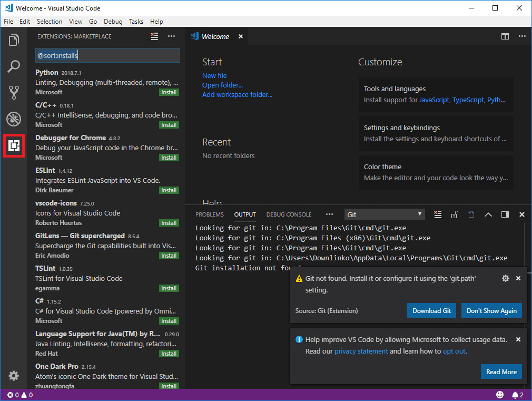Viewport: 532px width, 401px height.
Task: Install the Python extension
Action: 169,92
